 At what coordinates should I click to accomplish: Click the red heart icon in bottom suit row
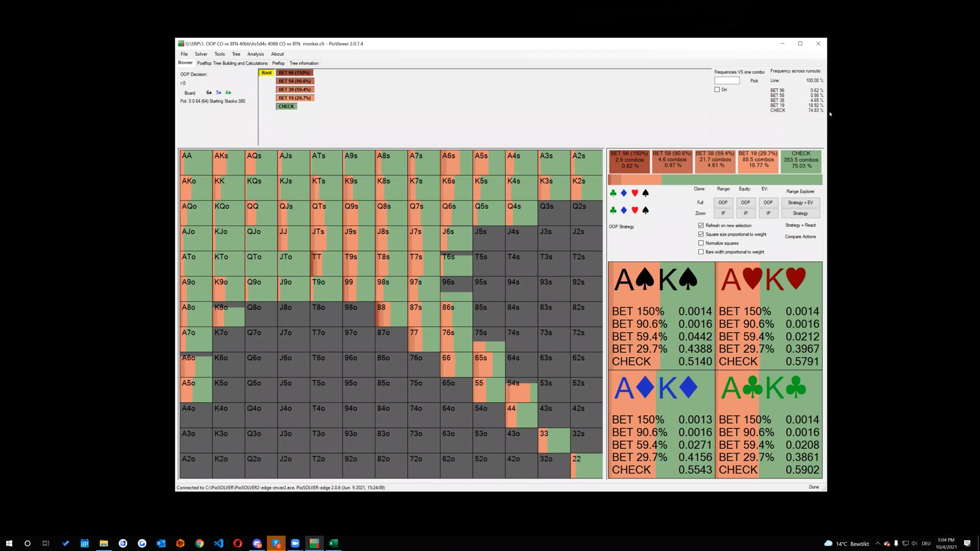634,210
